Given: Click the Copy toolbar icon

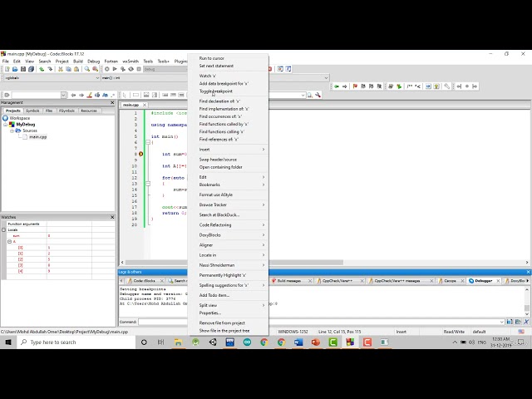Looking at the screenshot, I should (68, 69).
